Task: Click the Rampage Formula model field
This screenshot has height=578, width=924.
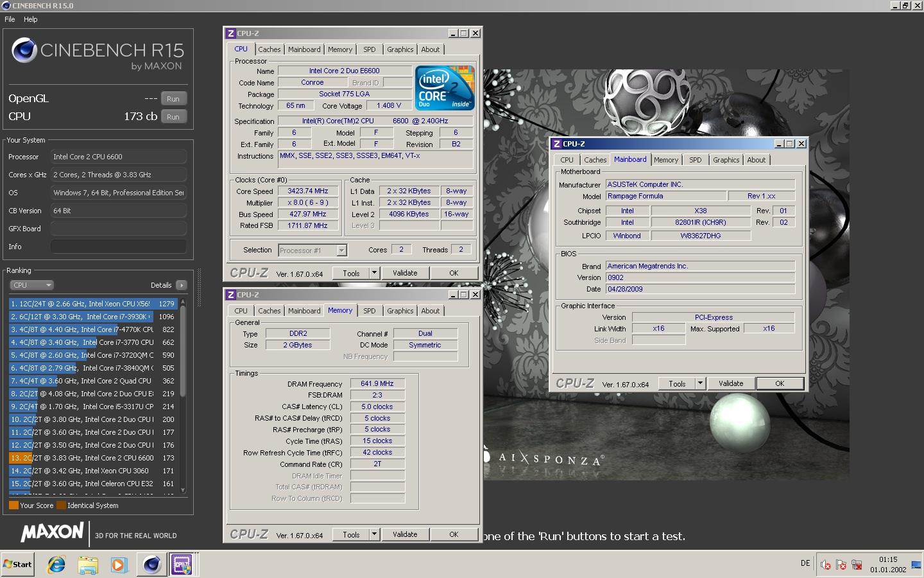Action: point(666,196)
